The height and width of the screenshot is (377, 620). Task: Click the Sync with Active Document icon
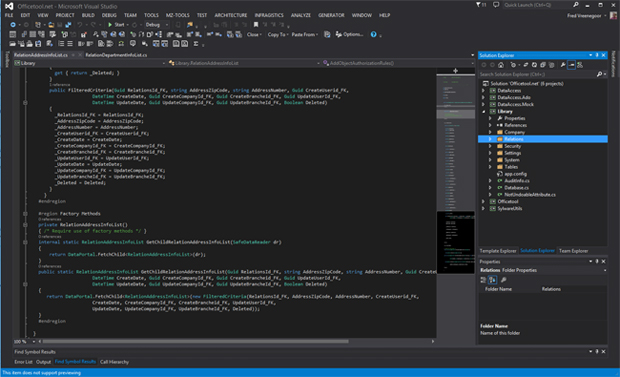point(525,65)
